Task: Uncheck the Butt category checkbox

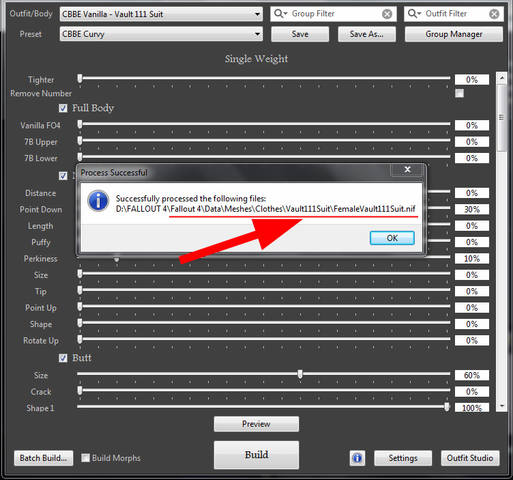Action: click(x=63, y=358)
